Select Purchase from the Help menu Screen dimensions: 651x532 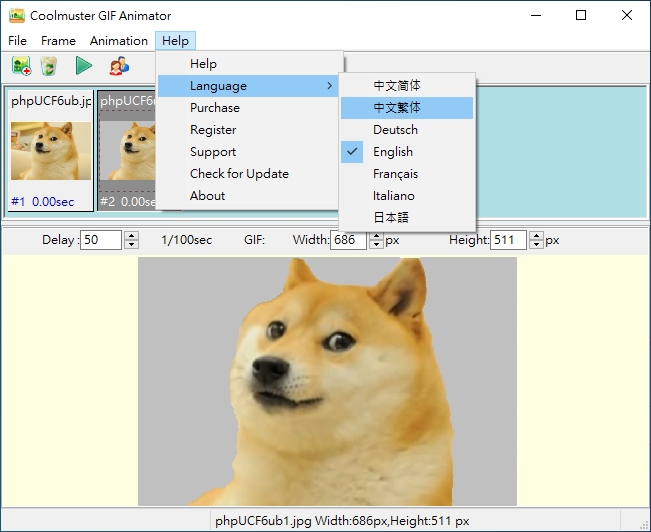[x=247, y=108]
